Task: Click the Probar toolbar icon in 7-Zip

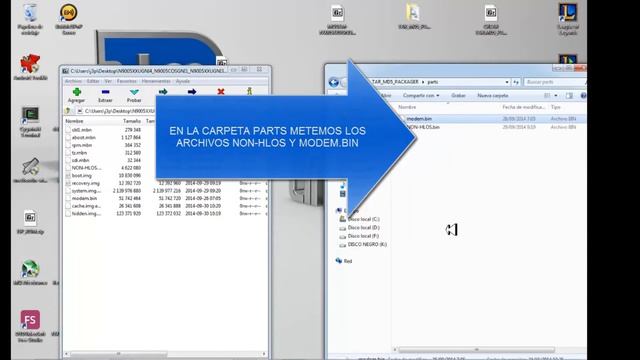Action: [x=134, y=92]
